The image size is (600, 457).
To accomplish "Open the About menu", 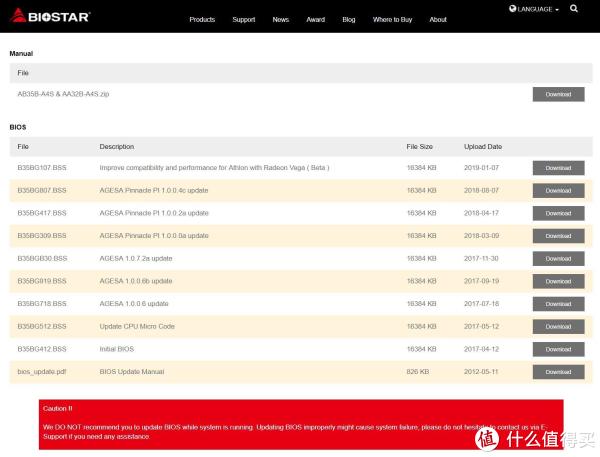I will point(438,20).
